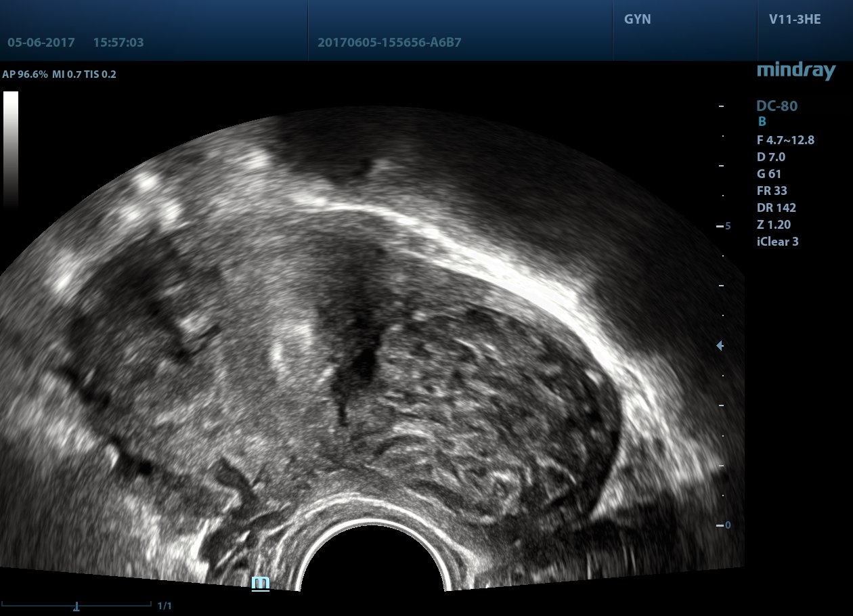The image size is (853, 616).
Task: Click the 'm' probe orientation marker
Action: [x=261, y=583]
